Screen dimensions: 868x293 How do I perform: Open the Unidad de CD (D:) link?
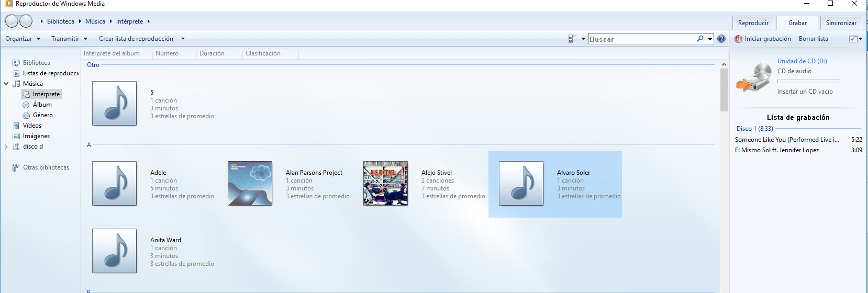point(802,61)
